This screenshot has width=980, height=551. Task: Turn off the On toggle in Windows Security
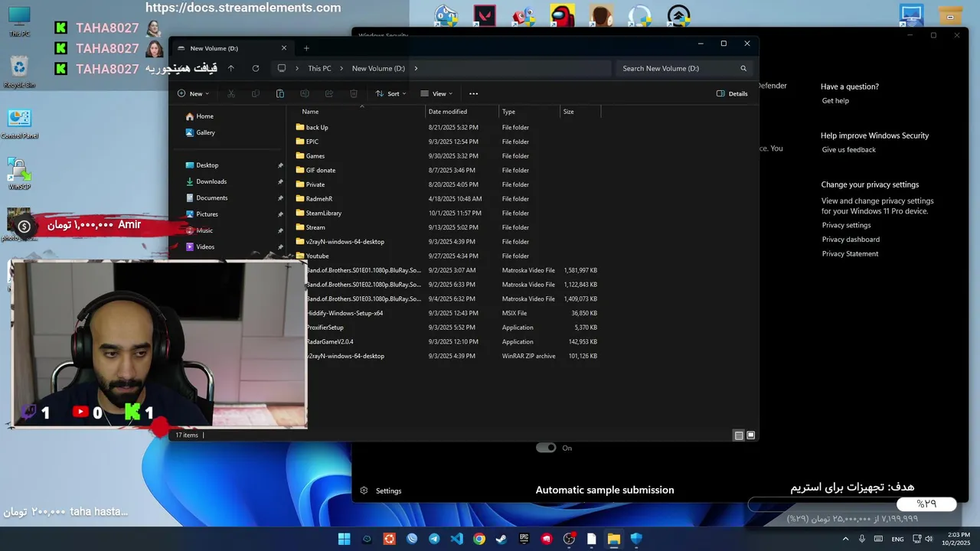(x=546, y=448)
